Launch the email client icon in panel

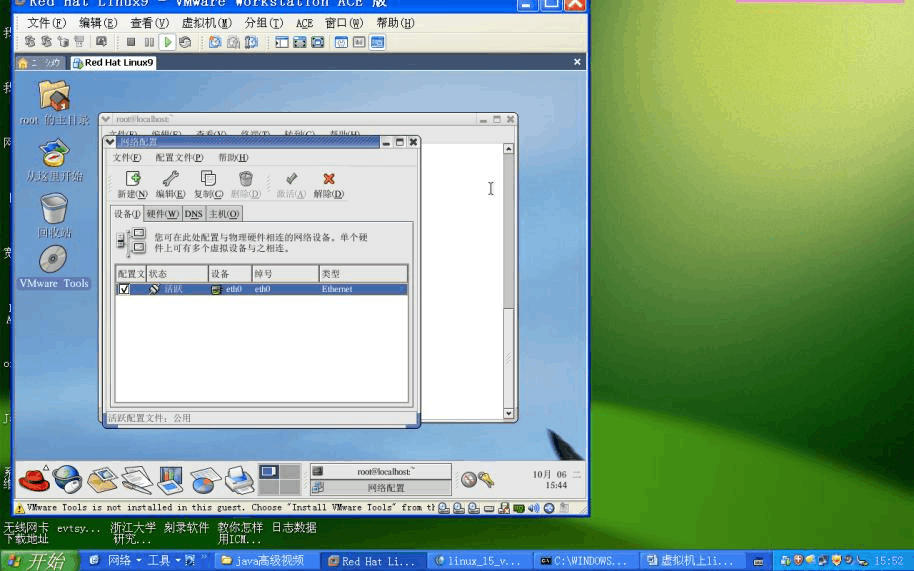click(102, 480)
